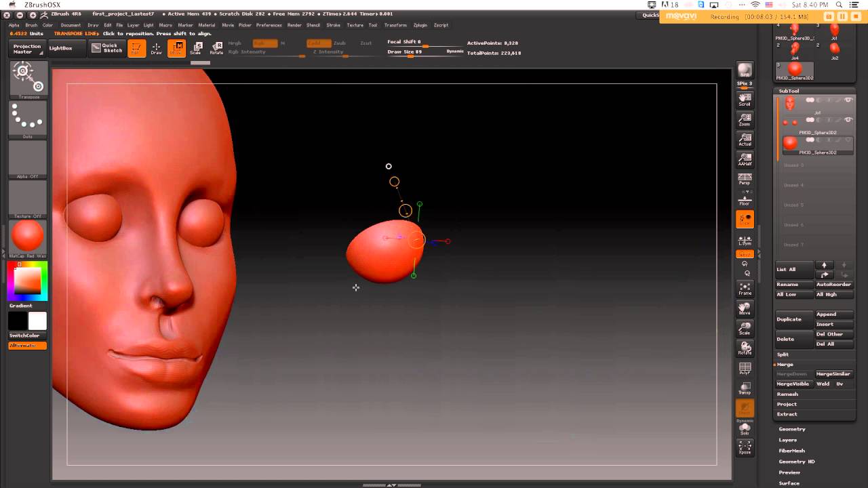Open the Transpose brush selector

(28, 80)
